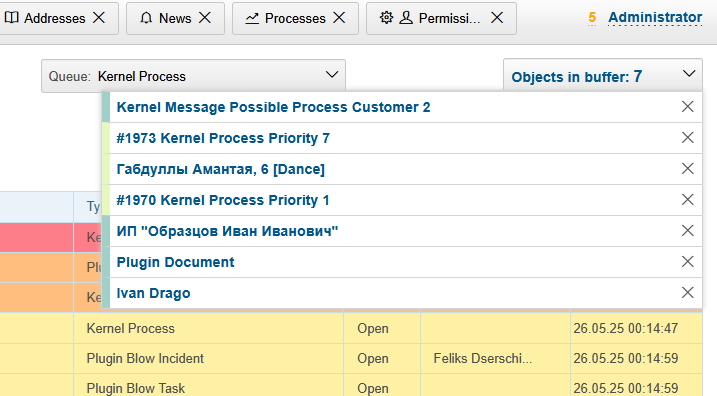
Task: Close the Addresses tab
Action: point(99,18)
